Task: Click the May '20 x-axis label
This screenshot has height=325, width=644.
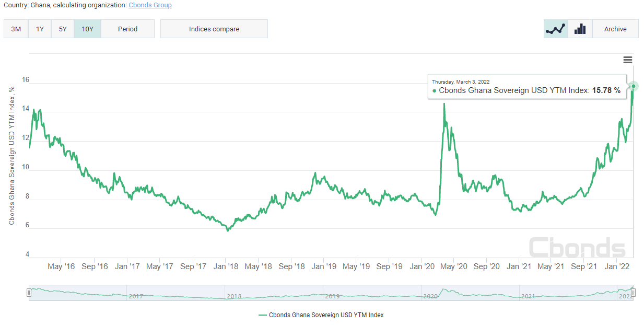Action: (454, 266)
